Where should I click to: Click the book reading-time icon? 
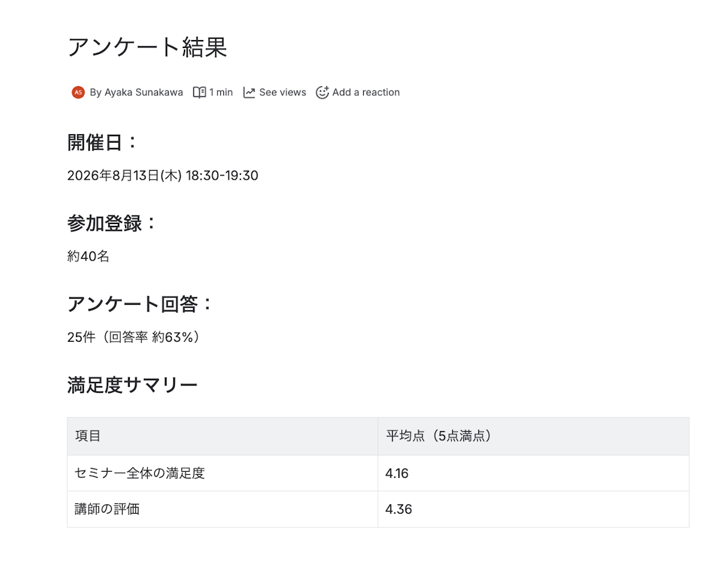click(x=199, y=92)
